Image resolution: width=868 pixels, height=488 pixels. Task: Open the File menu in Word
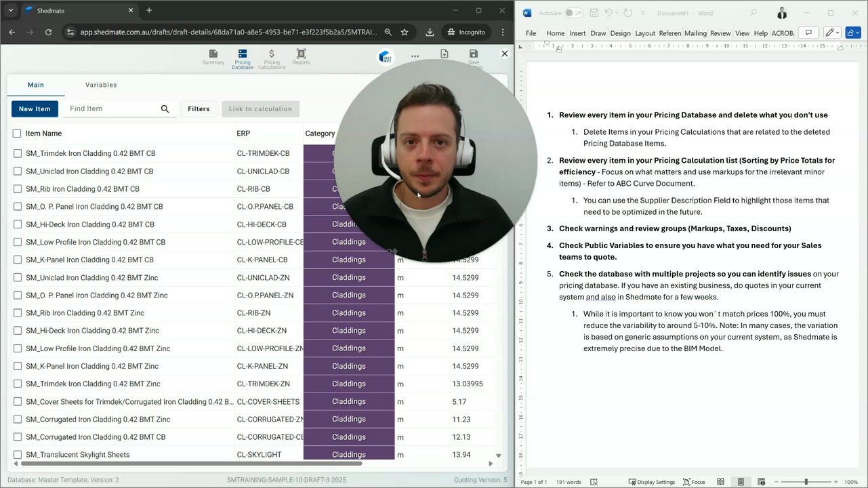click(x=531, y=33)
